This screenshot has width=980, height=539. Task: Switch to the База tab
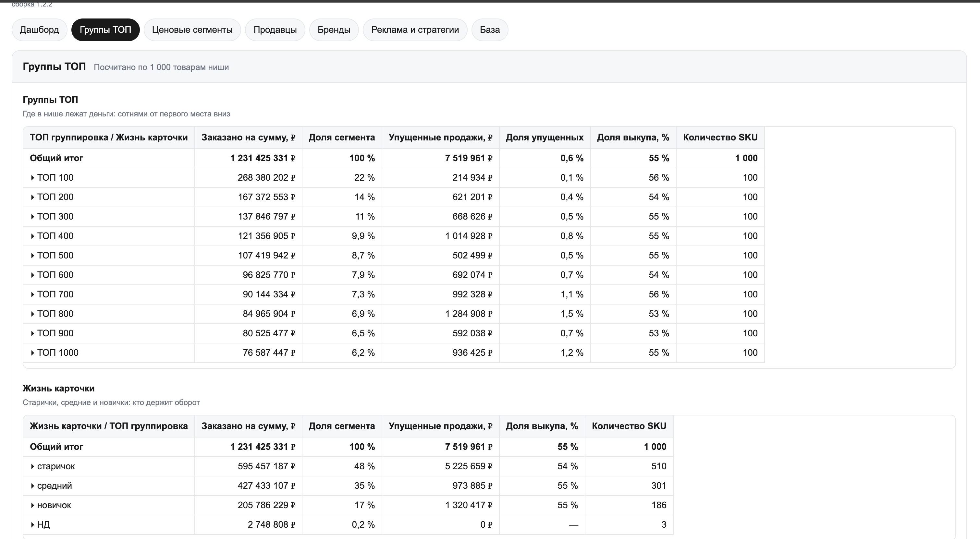point(490,30)
